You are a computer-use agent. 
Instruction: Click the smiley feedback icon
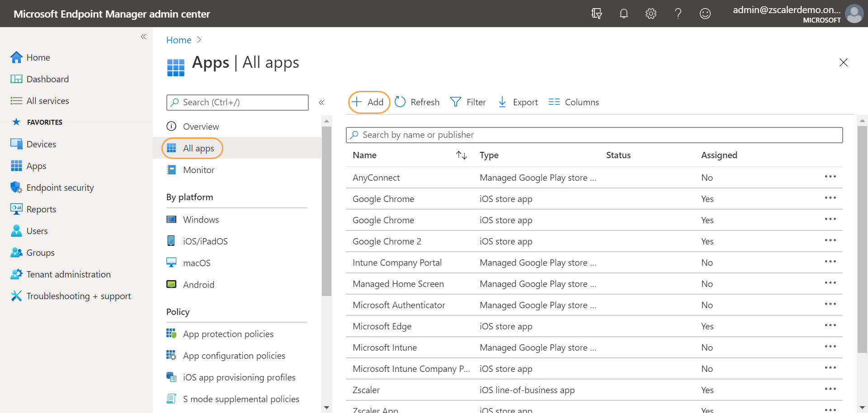click(x=705, y=14)
